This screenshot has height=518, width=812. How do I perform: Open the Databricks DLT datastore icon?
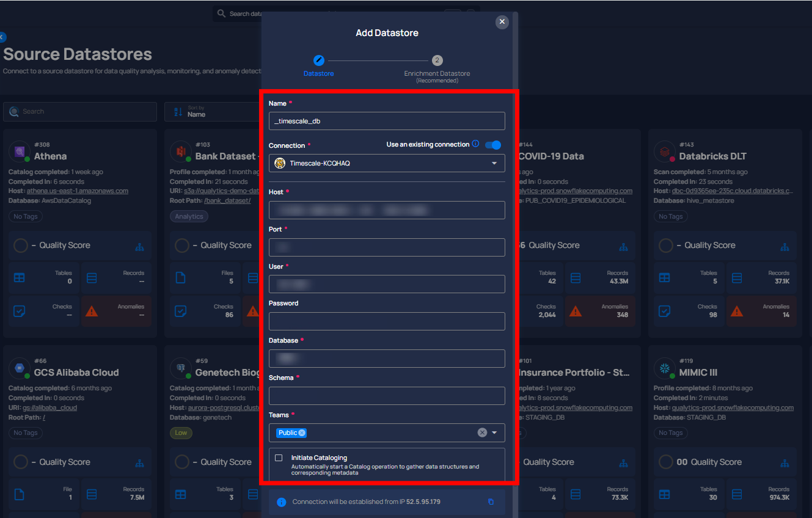tap(664, 151)
